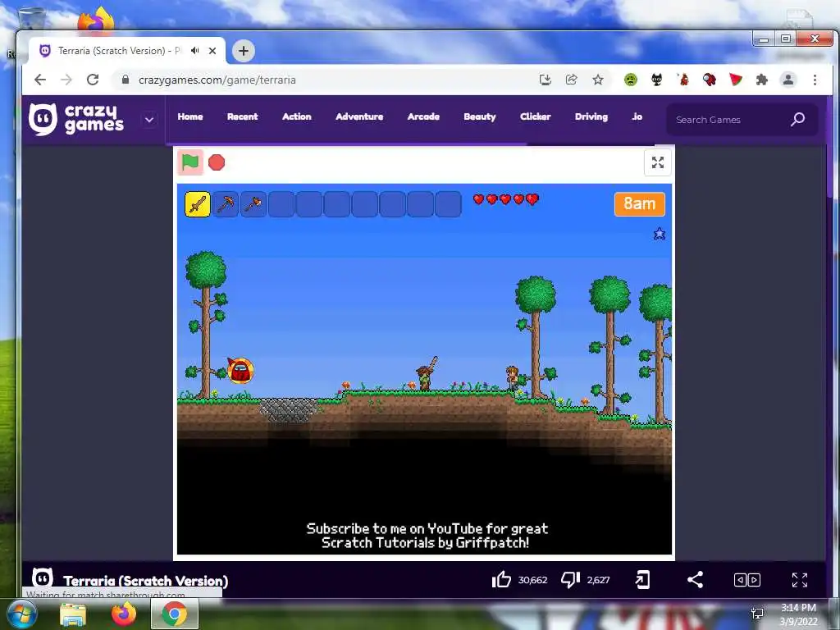Click the Terraria (Scratch Version) title text

(146, 581)
